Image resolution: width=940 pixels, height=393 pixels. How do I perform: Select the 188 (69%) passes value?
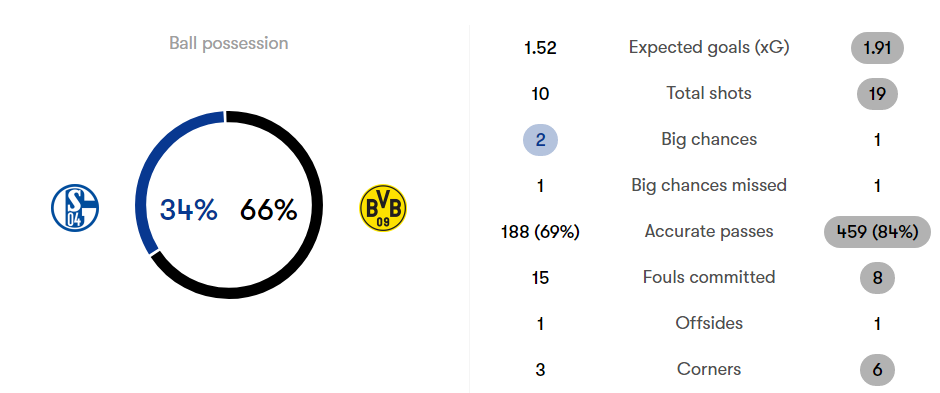[540, 232]
